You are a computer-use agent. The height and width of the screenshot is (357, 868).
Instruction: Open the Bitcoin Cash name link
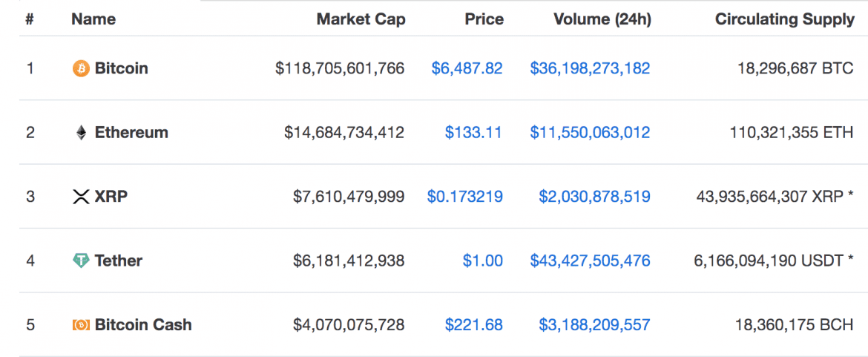143,325
